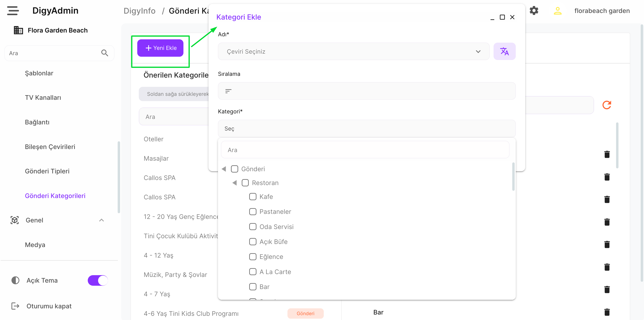Open the Çeviri Seçiniz dropdown
644x320 pixels.
point(353,51)
